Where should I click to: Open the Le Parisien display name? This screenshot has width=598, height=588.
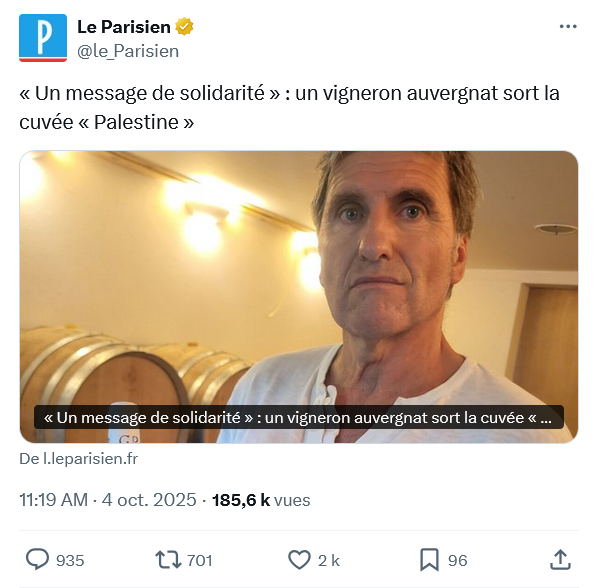[x=124, y=27]
